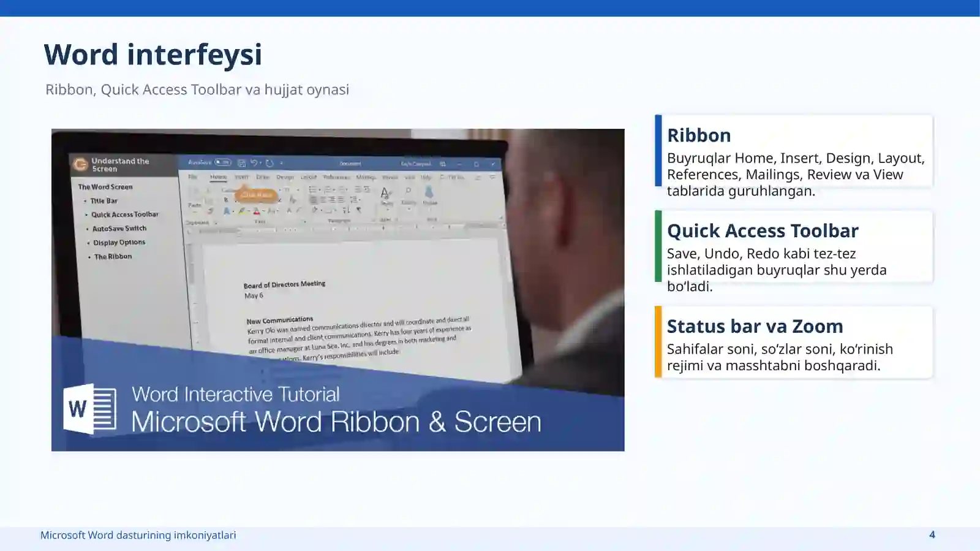Click the 'Word interfeysi' slide title

(153, 55)
